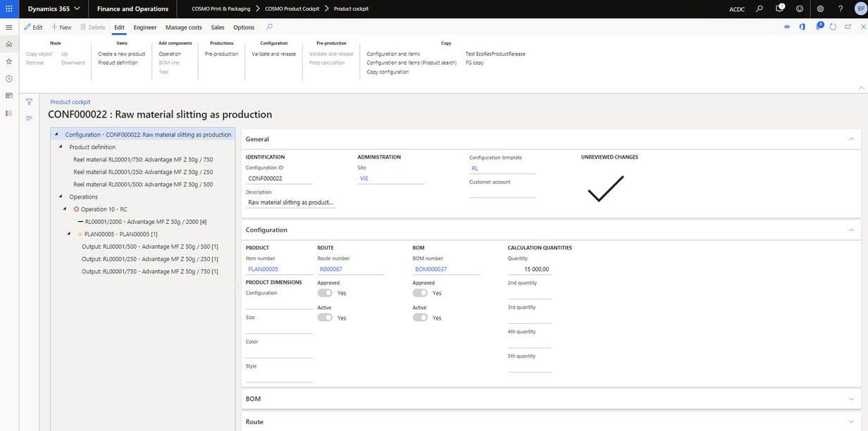Open the app launcher waffle icon
The image size is (868, 431).
[x=8, y=8]
